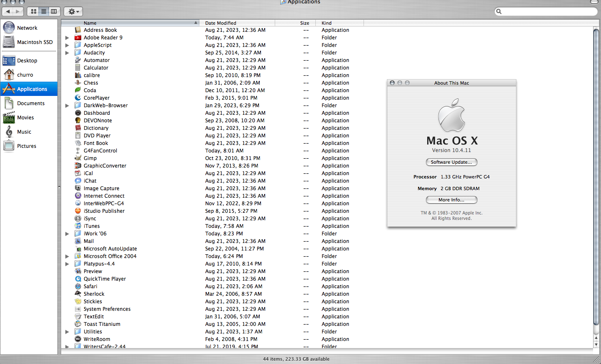Screen dimensions: 601x364
Task: Select the Sherlock app icon
Action: point(78,294)
